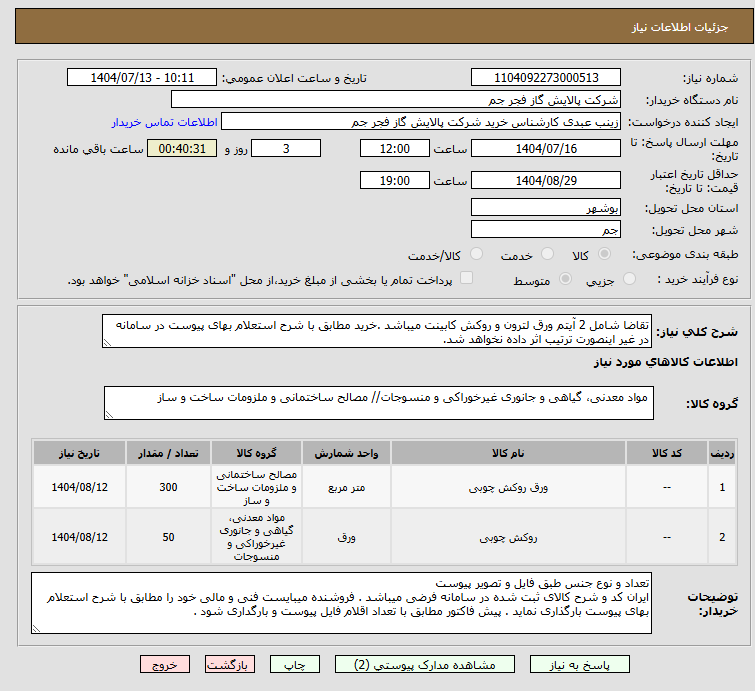Click group cell مواد معدنی، گیاهی و جانوری
The width and height of the screenshot is (755, 691).
(256, 537)
